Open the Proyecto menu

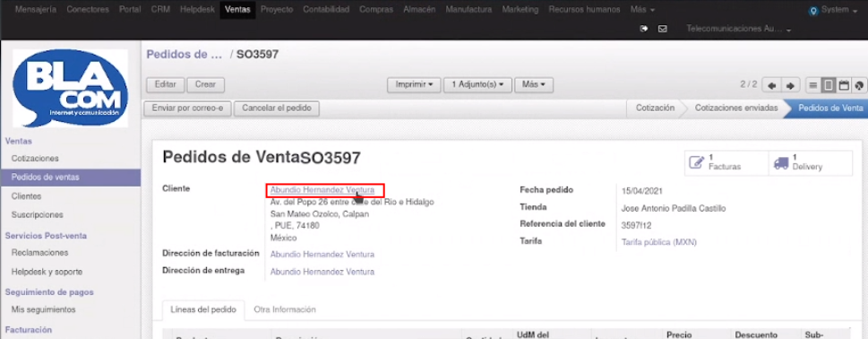tap(277, 10)
